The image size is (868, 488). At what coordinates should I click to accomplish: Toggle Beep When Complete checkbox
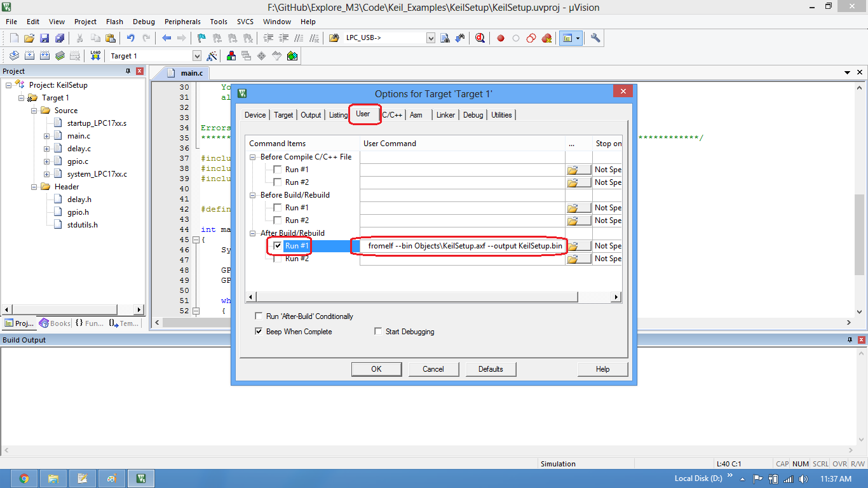[x=259, y=332]
